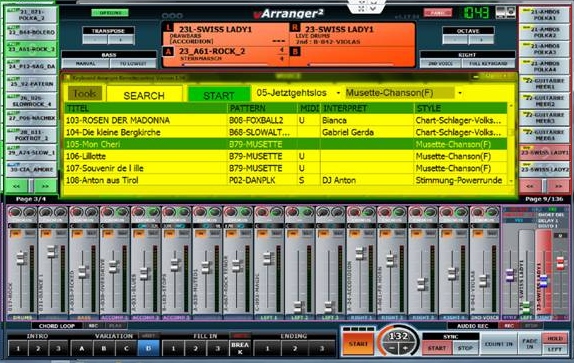Trigger Ending 2
This screenshot has width=574, height=363.
click(294, 348)
